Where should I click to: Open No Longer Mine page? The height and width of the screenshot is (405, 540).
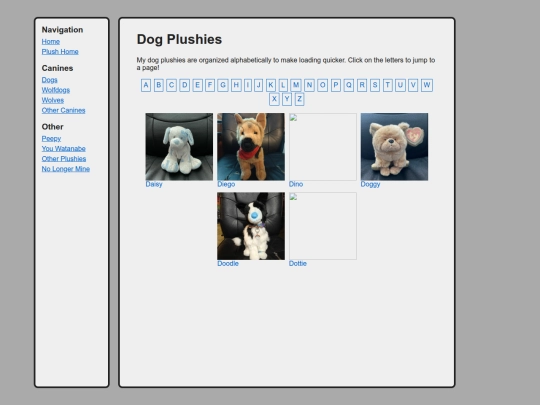(x=66, y=169)
